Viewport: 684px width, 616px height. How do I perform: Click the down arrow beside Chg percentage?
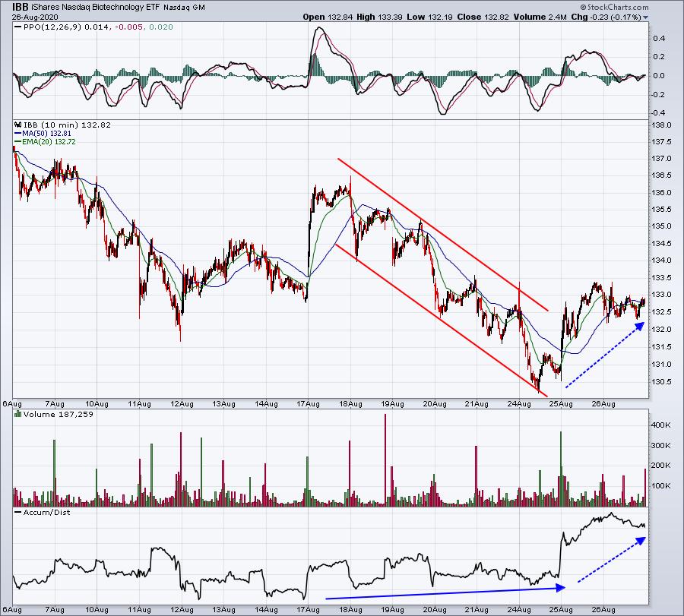646,17
